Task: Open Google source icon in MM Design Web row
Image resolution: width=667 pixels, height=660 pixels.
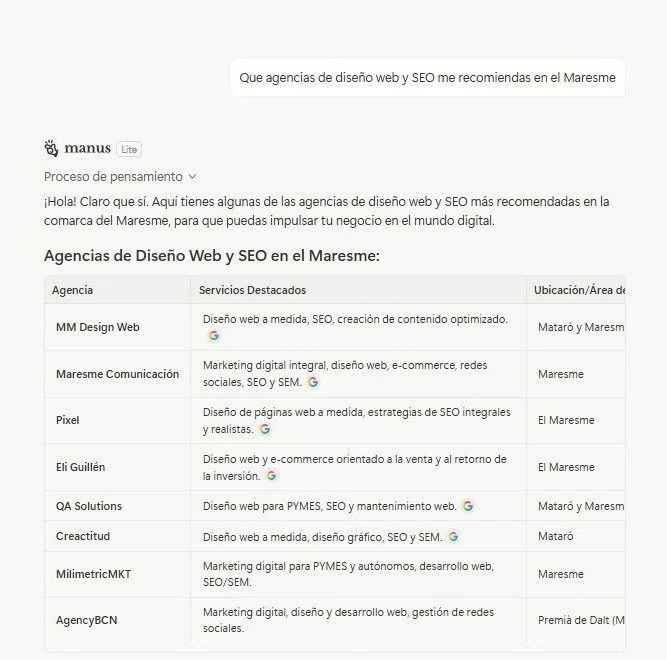Action: 214,336
